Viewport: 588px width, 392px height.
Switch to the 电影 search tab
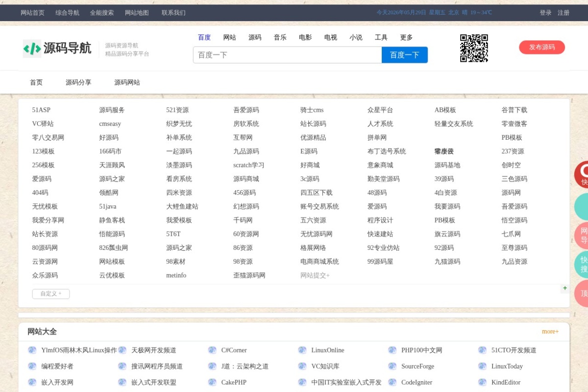(x=305, y=37)
